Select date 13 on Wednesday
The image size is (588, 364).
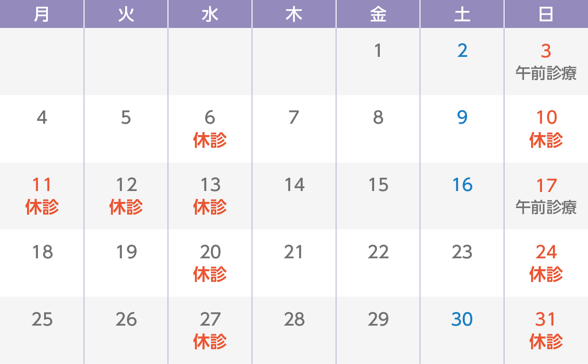coord(210,185)
